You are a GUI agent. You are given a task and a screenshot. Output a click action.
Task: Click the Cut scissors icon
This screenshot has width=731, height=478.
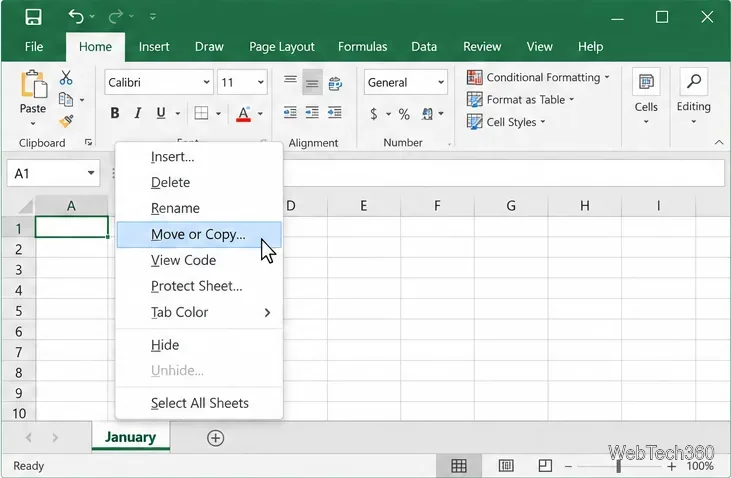click(x=66, y=77)
